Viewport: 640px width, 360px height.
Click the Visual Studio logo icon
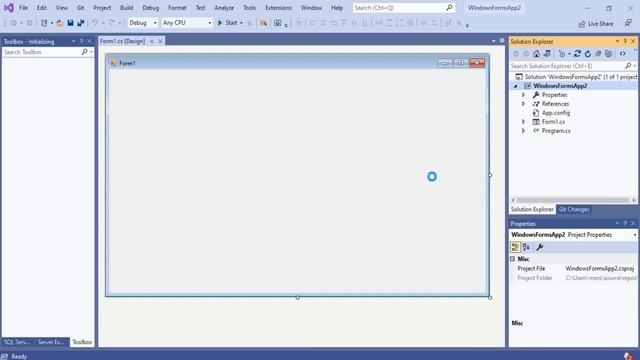pyautogui.click(x=9, y=7)
